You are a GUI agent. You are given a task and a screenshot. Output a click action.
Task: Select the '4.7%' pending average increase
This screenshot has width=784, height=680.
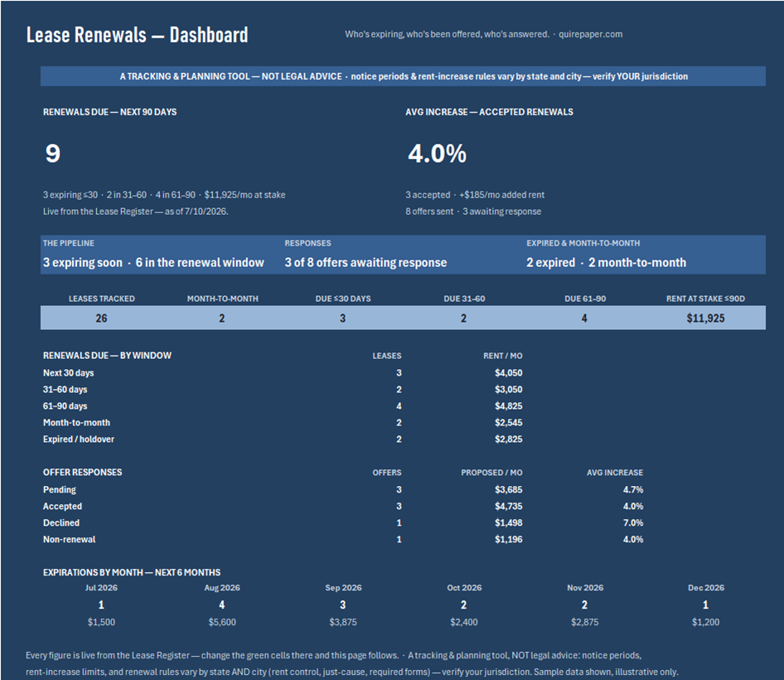(x=633, y=489)
